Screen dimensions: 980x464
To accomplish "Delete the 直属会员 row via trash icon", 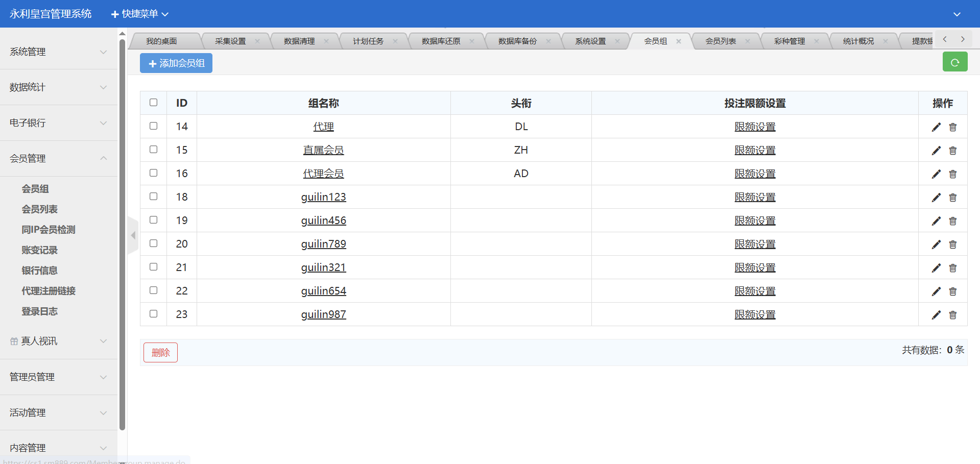I will [952, 151].
